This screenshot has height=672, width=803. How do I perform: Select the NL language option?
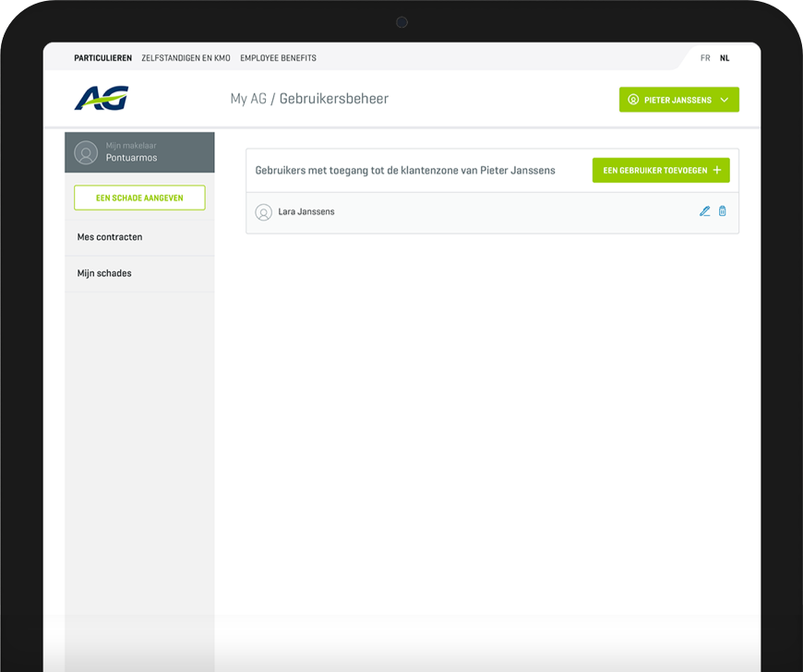725,58
